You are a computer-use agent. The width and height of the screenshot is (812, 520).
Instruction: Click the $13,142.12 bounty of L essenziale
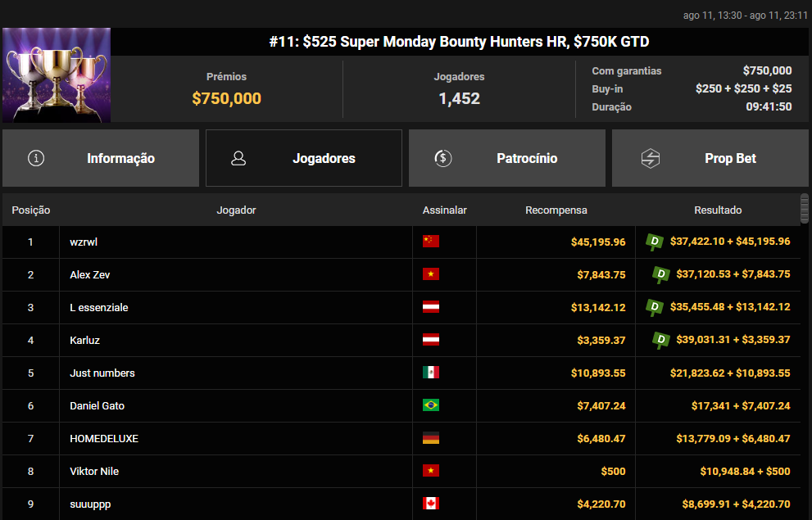[598, 307]
